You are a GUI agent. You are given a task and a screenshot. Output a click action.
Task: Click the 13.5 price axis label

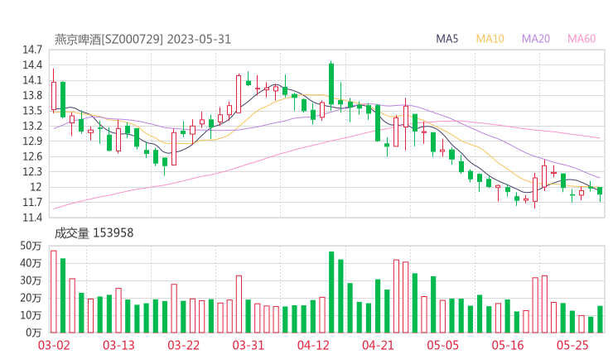(x=32, y=111)
